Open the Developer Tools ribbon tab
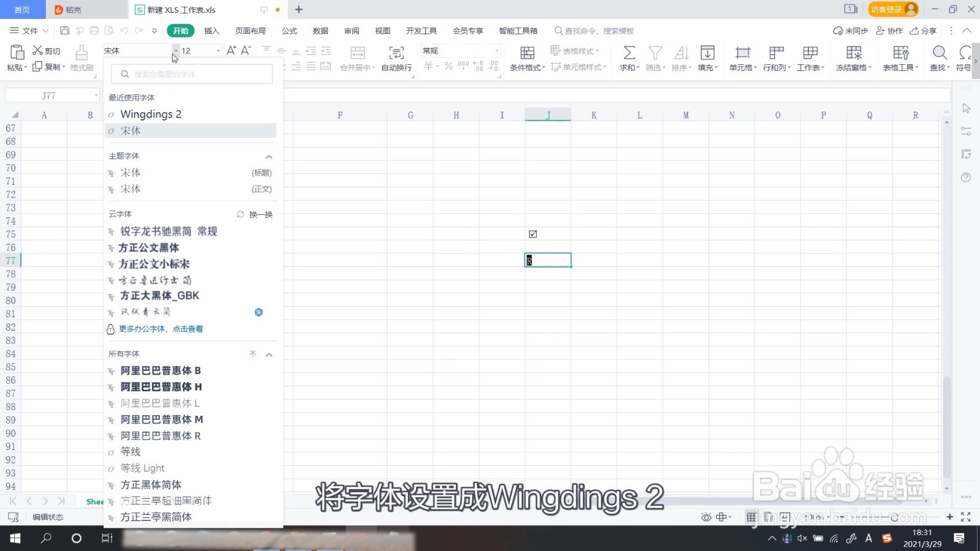 [421, 31]
